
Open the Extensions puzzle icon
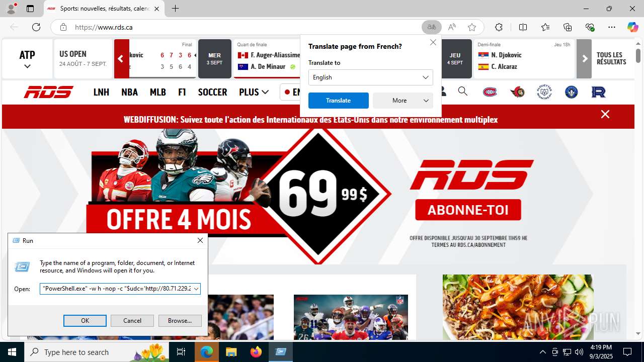499,27
